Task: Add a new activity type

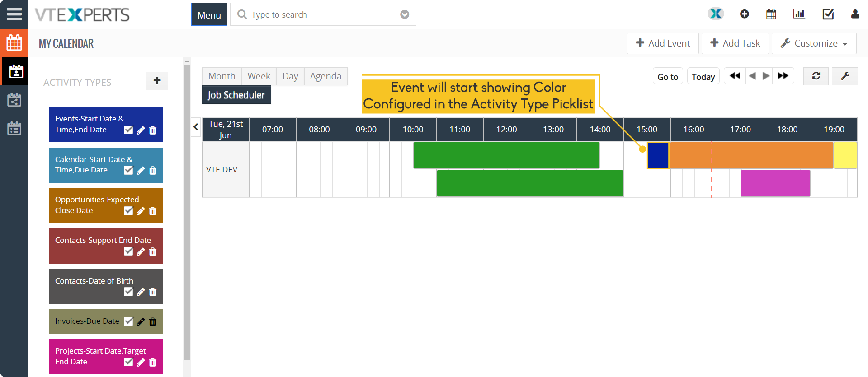Action: pos(157,81)
